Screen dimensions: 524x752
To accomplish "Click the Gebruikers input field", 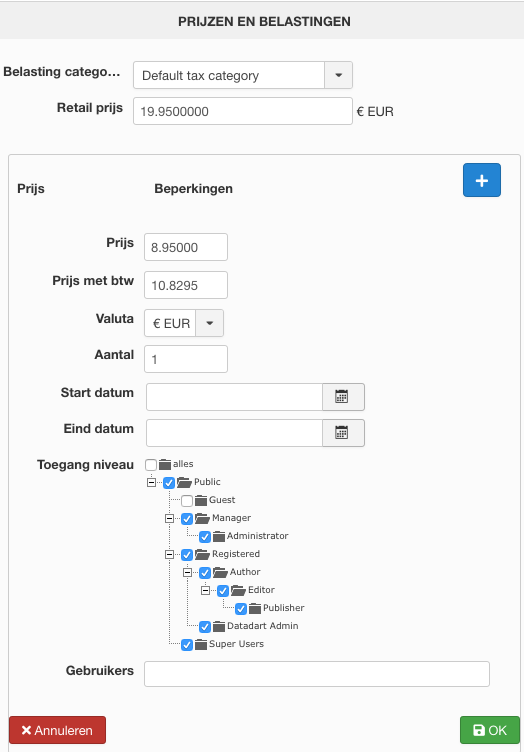I will click(317, 674).
